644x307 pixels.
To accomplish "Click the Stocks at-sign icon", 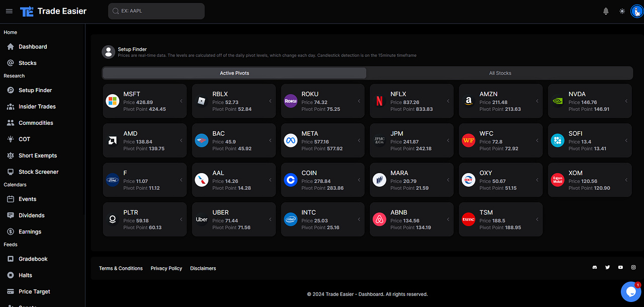I will pos(10,63).
